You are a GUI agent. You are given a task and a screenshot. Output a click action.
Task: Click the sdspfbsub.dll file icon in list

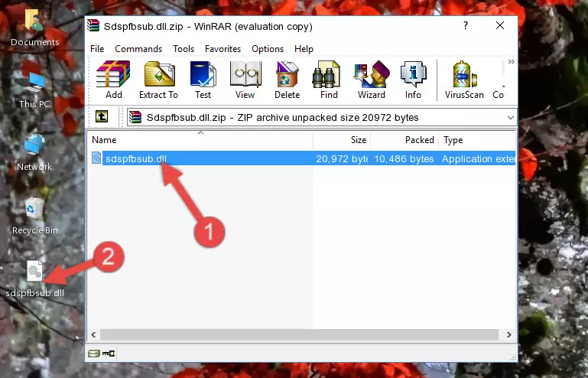point(96,158)
